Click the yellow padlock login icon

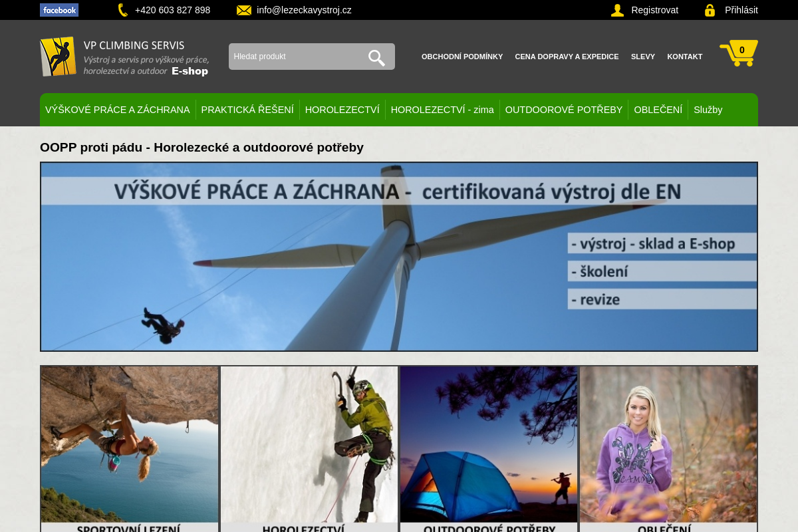pos(710,10)
